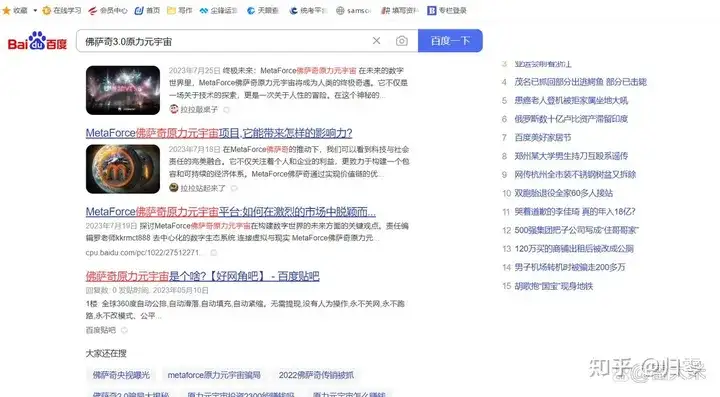Open the 统考平台 bookmark
The height and width of the screenshot is (397, 720).
tap(308, 11)
